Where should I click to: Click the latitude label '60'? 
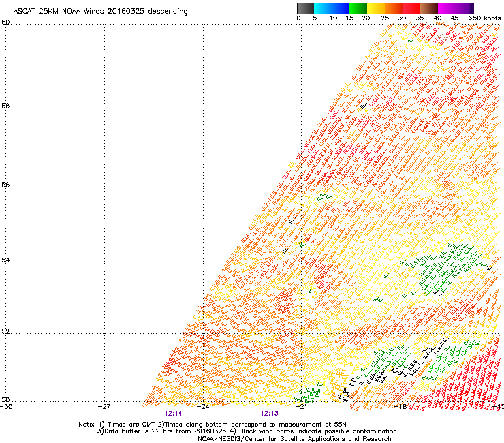5,22
